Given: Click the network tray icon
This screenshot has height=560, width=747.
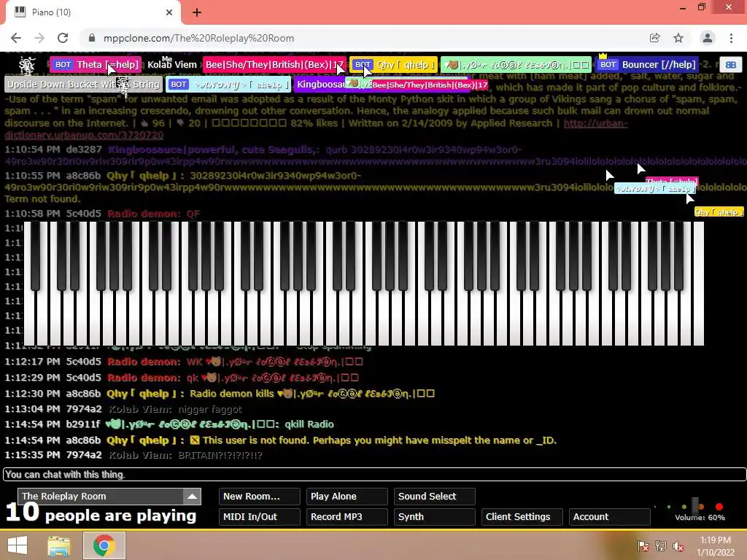Looking at the screenshot, I should 661,546.
